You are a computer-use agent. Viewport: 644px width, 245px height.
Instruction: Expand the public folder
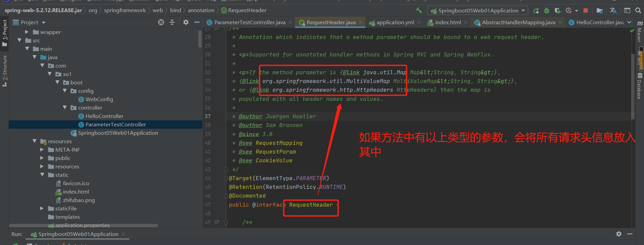[x=42, y=158]
